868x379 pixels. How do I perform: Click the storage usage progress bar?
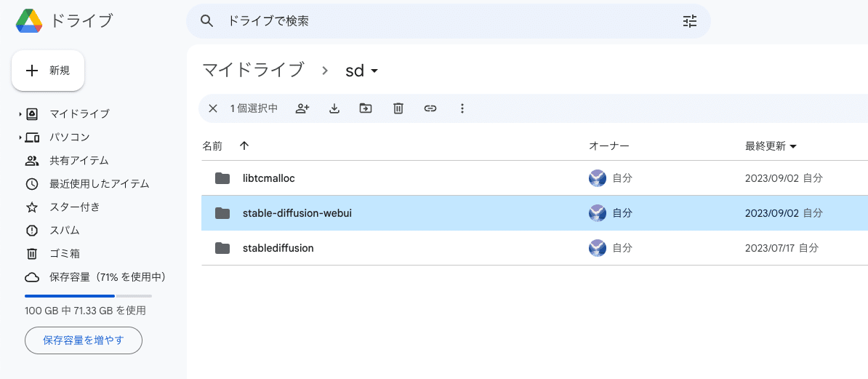pyautogui.click(x=88, y=296)
